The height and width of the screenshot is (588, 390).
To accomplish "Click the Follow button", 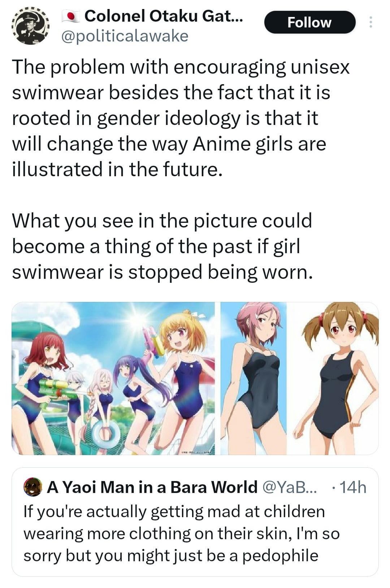I will [x=310, y=22].
